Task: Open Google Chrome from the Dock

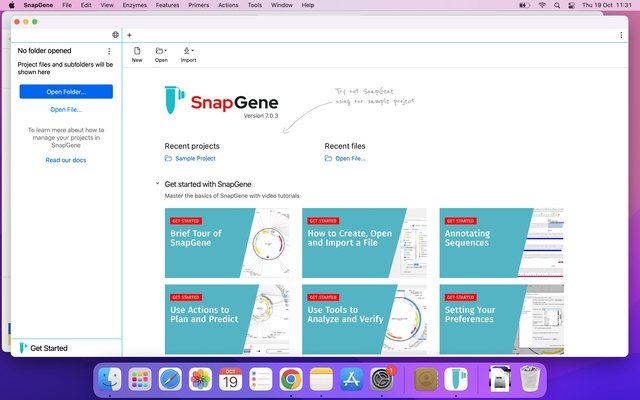Action: click(291, 379)
